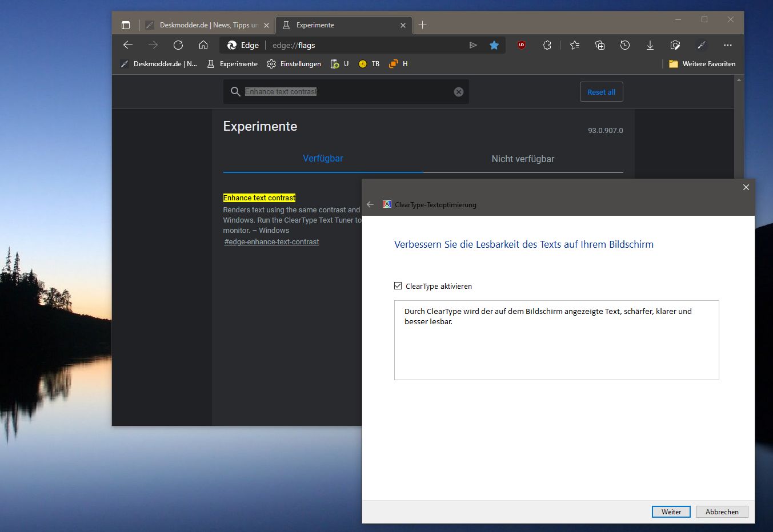Close the ClearType dialog

(x=746, y=187)
